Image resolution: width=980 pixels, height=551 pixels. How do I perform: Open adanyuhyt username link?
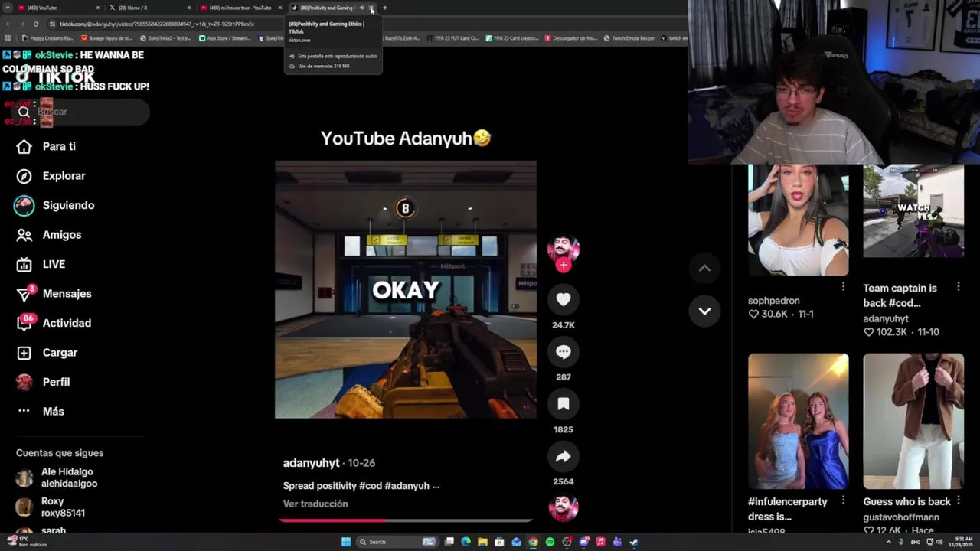311,463
